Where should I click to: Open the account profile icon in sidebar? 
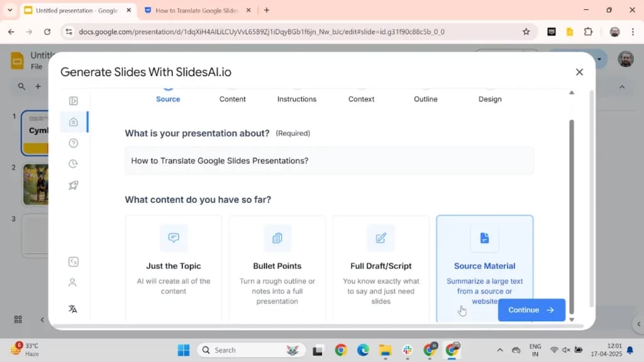[73, 283]
